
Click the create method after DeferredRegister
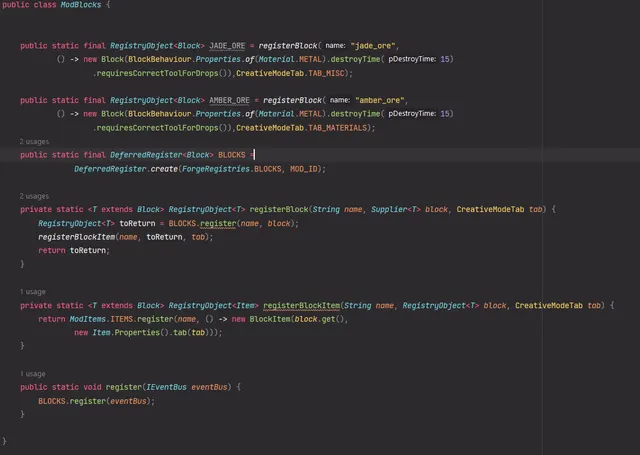pos(164,169)
